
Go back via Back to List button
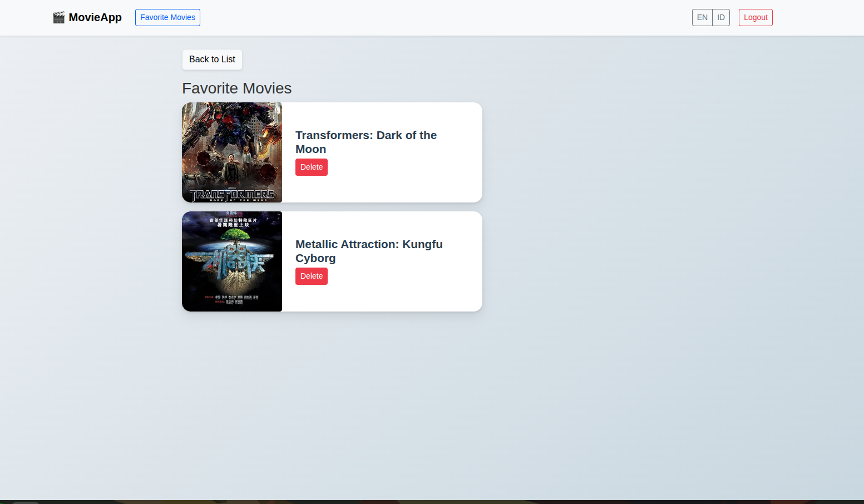212,60
